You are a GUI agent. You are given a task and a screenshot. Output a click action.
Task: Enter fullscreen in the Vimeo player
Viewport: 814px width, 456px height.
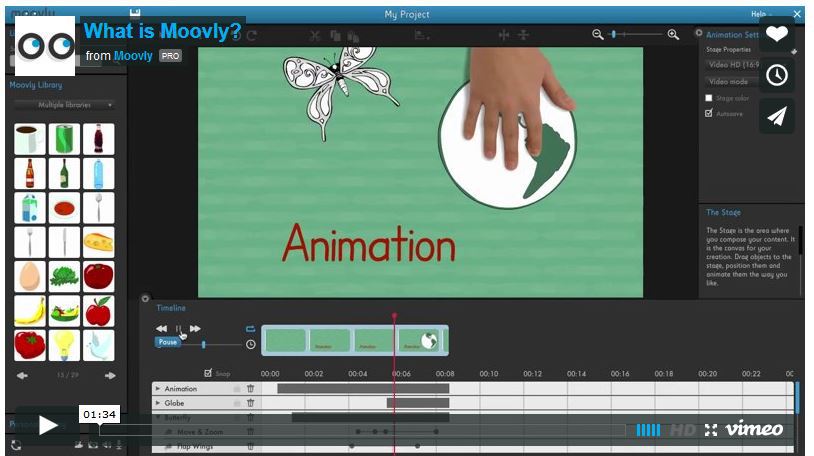tap(711, 430)
